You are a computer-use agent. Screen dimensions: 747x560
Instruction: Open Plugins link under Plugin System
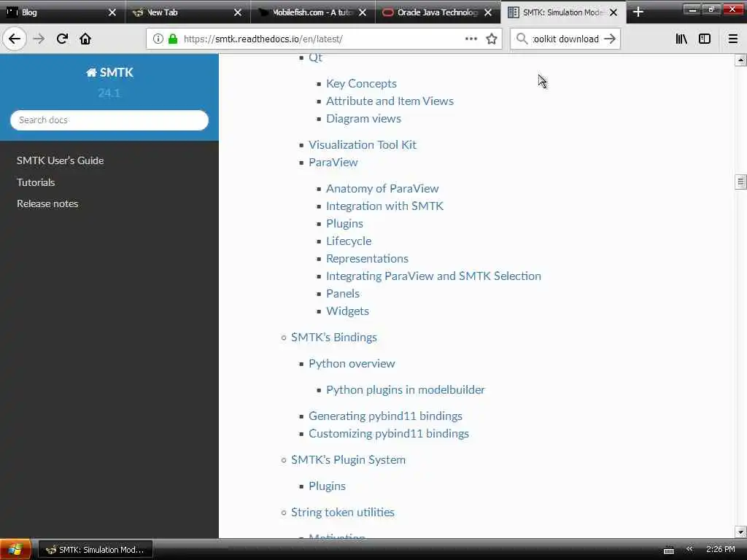coord(327,486)
